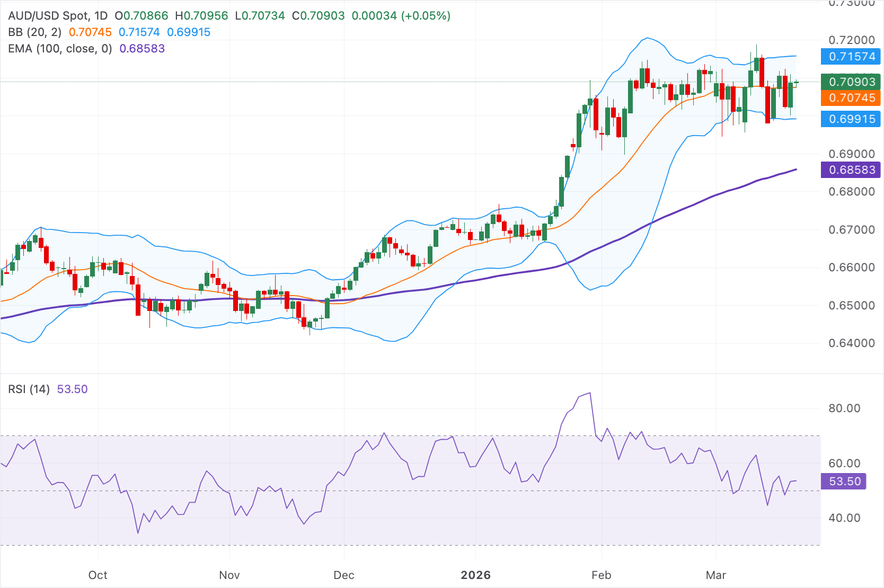Select the Feb label on the time axis

(x=602, y=575)
